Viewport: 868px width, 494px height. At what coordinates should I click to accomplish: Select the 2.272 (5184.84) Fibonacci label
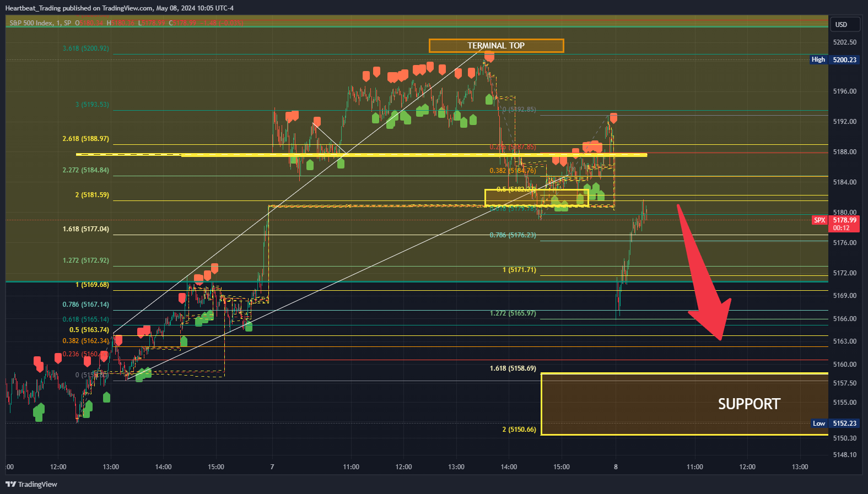(x=86, y=170)
